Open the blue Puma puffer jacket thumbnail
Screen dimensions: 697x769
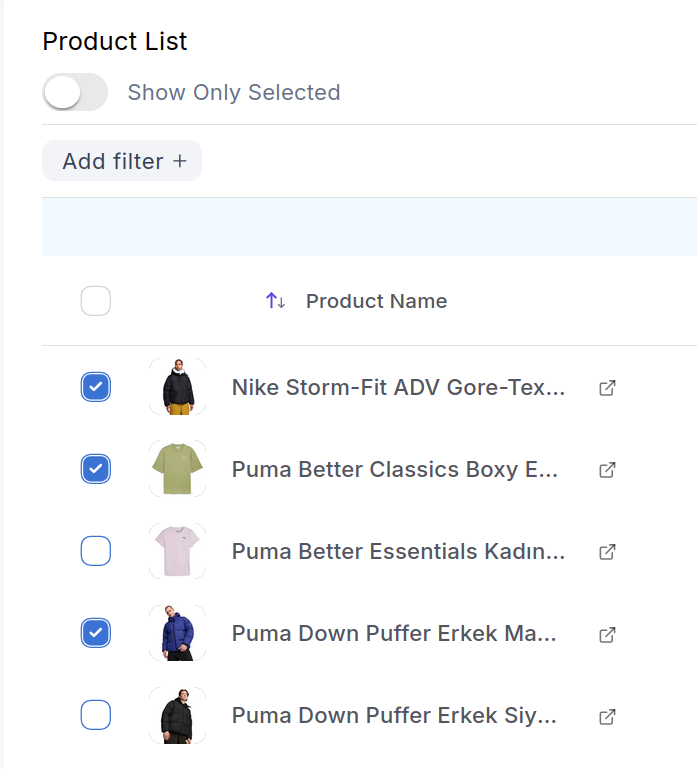pyautogui.click(x=178, y=633)
